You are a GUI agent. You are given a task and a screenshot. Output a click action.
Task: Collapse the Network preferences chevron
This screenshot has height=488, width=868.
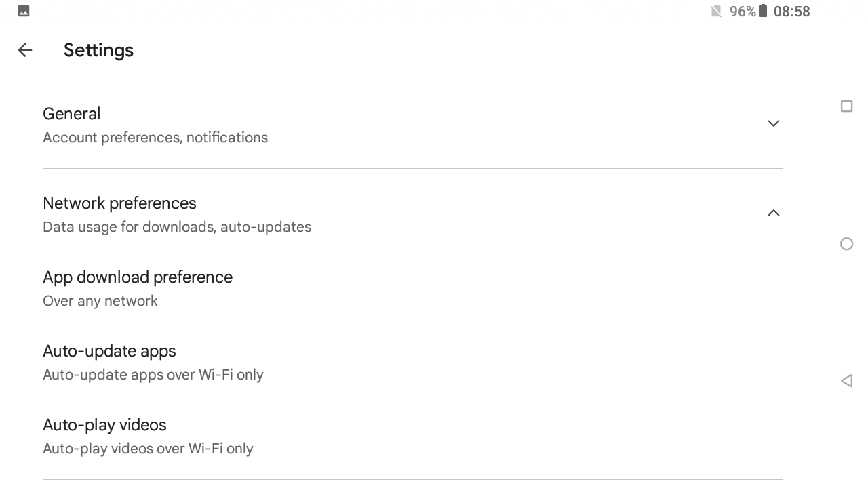773,213
